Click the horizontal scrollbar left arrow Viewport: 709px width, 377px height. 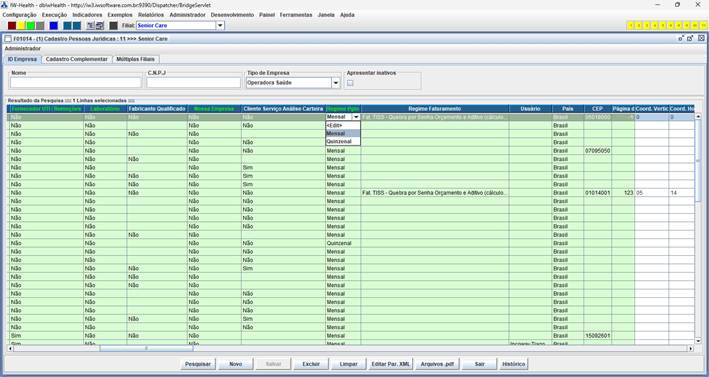[10, 349]
